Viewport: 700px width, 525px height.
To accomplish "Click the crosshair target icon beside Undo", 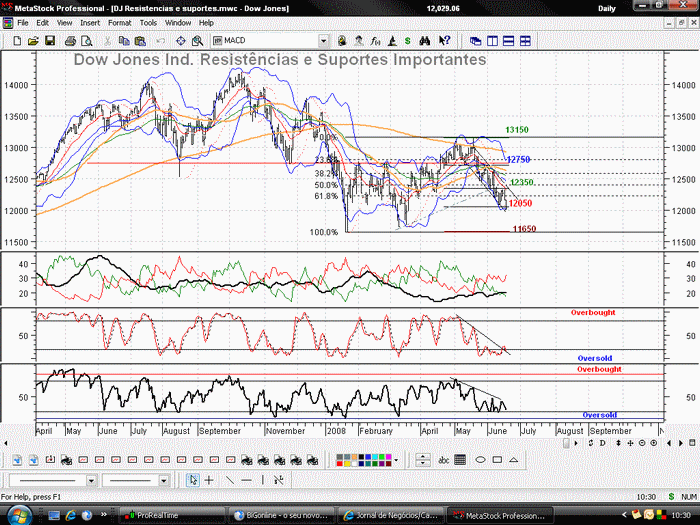I will click(x=181, y=41).
